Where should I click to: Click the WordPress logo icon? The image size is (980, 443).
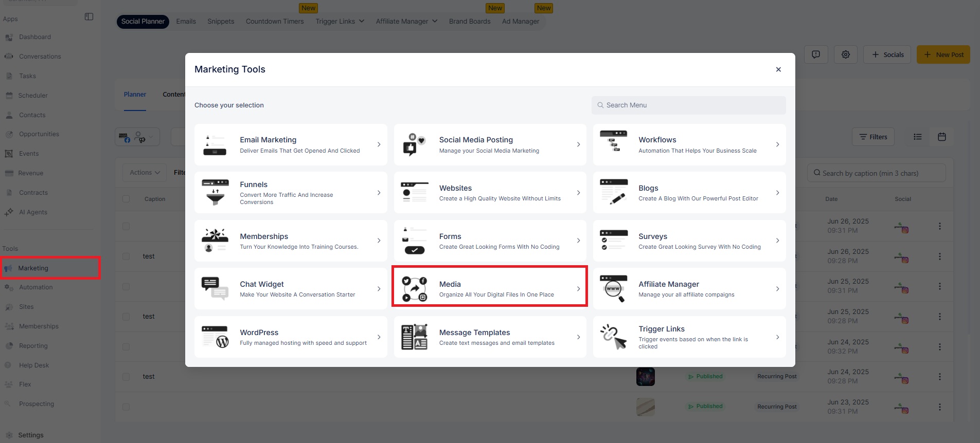[x=215, y=337]
